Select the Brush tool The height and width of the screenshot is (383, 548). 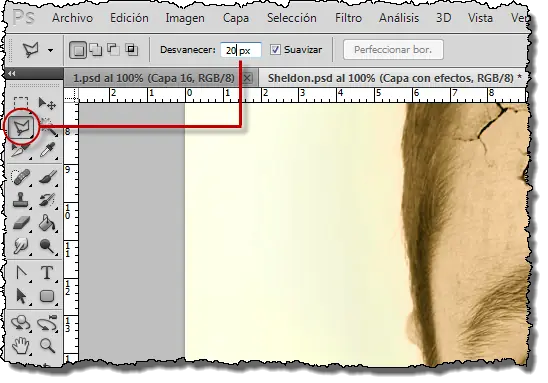click(x=48, y=177)
